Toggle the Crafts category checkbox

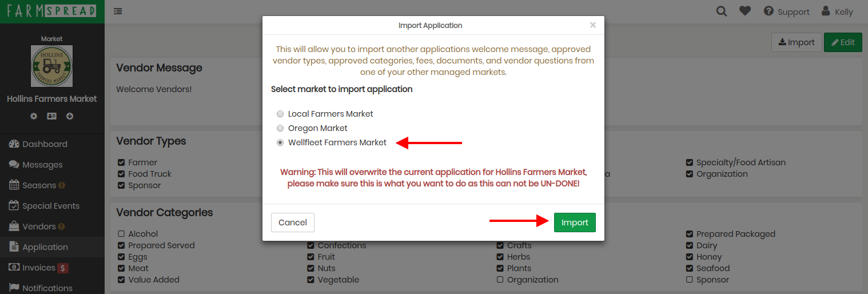coord(500,245)
